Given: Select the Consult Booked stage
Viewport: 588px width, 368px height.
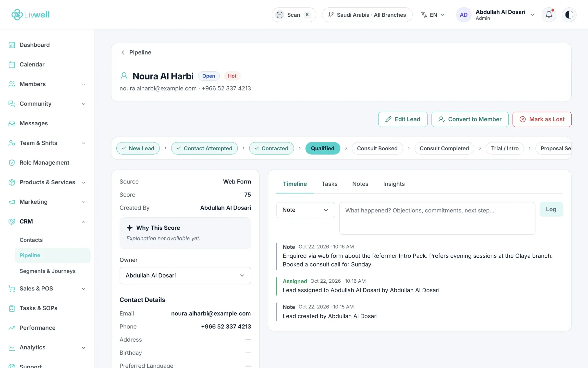Looking at the screenshot, I should [x=377, y=148].
